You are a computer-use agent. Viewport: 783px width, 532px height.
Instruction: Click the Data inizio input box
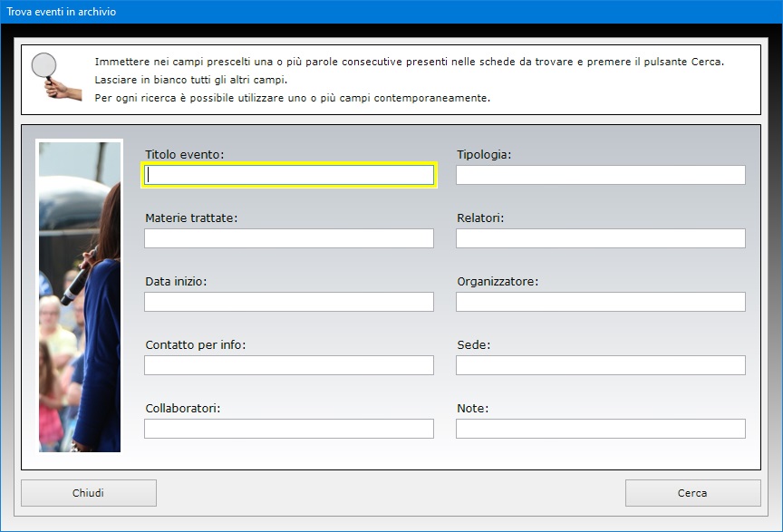coord(289,302)
